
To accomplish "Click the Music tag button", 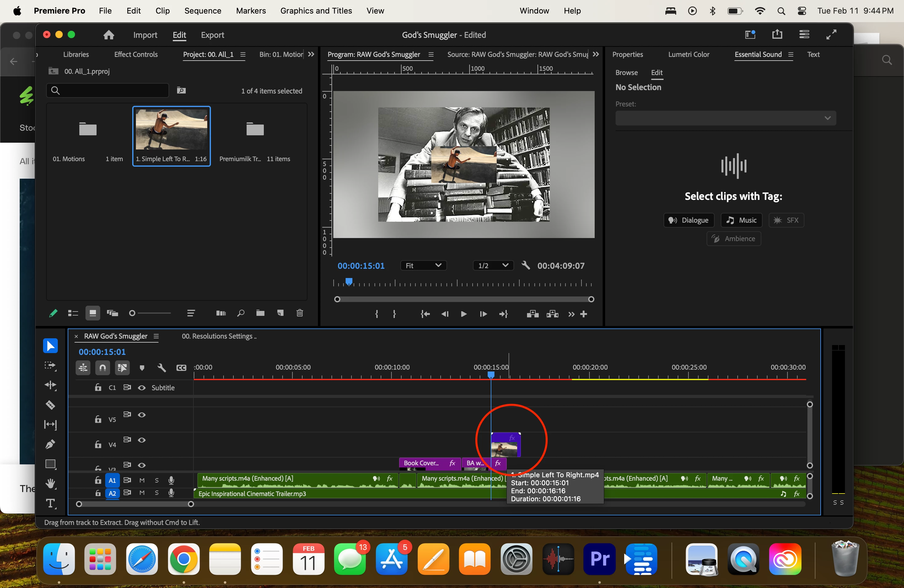I will pos(741,220).
